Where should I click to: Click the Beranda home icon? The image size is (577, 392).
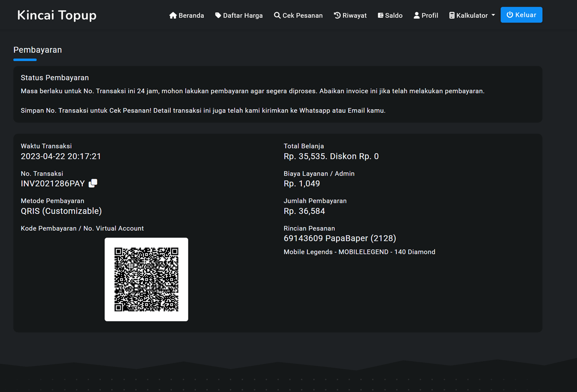pos(173,15)
